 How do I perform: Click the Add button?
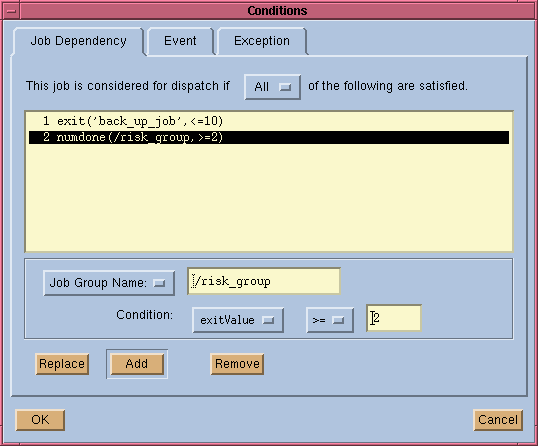(x=137, y=364)
